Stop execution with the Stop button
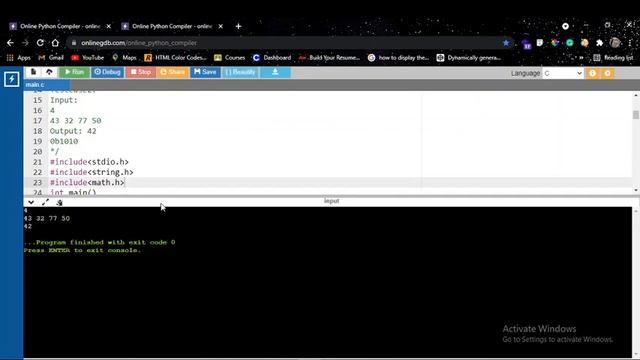 tap(141, 72)
